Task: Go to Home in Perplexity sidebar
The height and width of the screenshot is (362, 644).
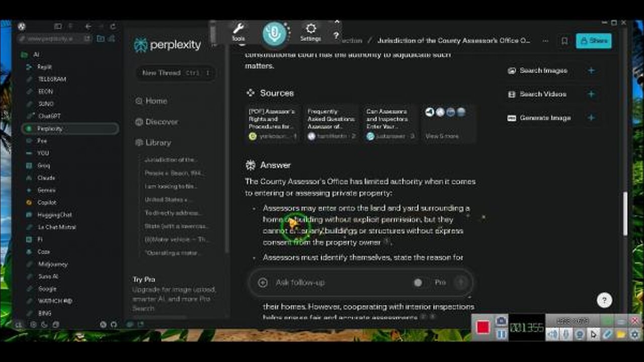Action: click(x=151, y=101)
